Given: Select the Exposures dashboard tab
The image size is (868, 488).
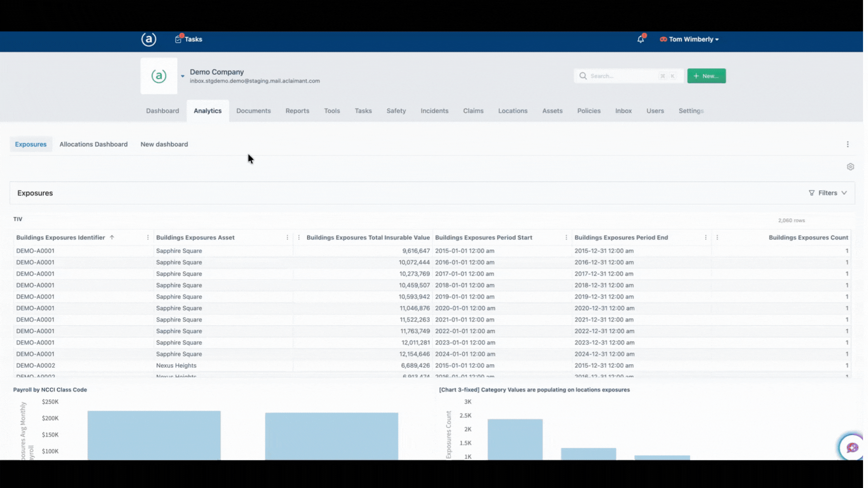Looking at the screenshot, I should click(31, 144).
